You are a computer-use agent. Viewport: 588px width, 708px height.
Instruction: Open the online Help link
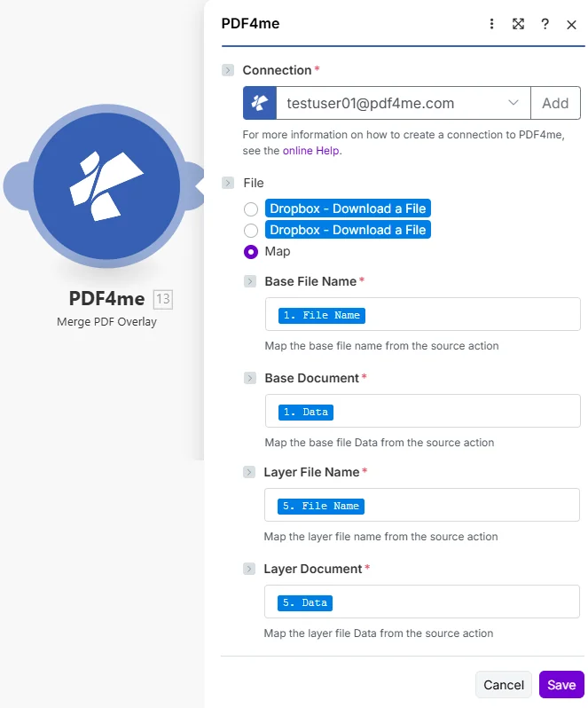click(x=312, y=151)
